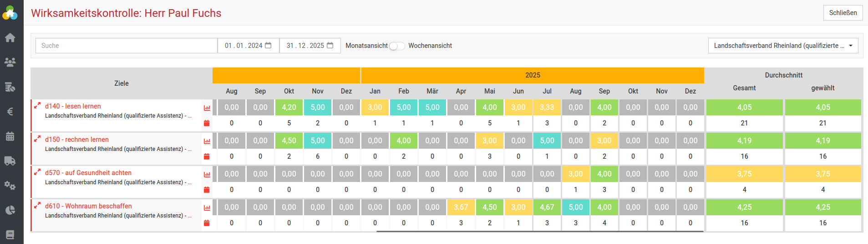Screen dimensions: 868x244
Task: Open the gears settings sidebar icon
Action: click(10, 186)
